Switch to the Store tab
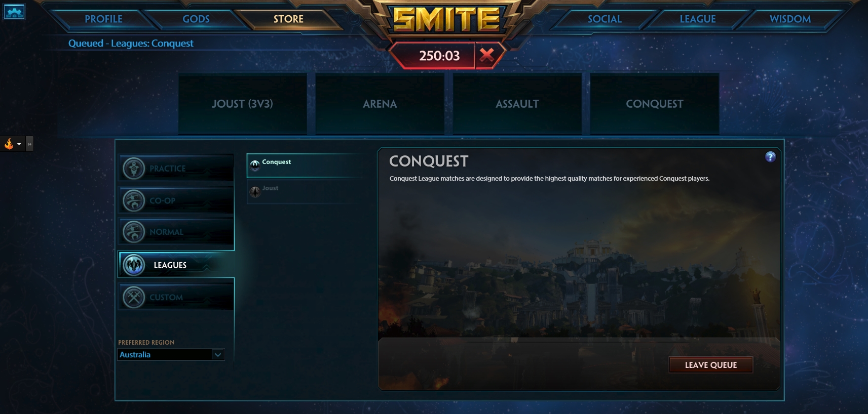868x414 pixels. (288, 19)
